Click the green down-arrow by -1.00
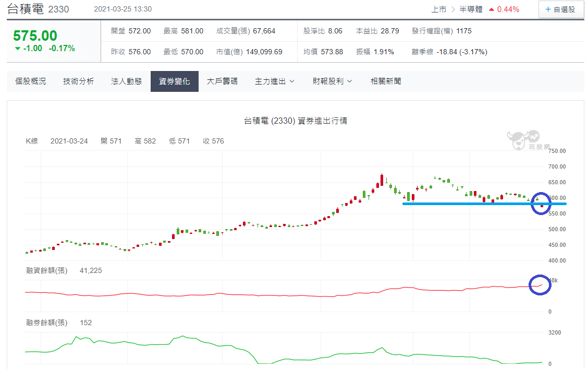The image size is (588, 369). pos(17,49)
